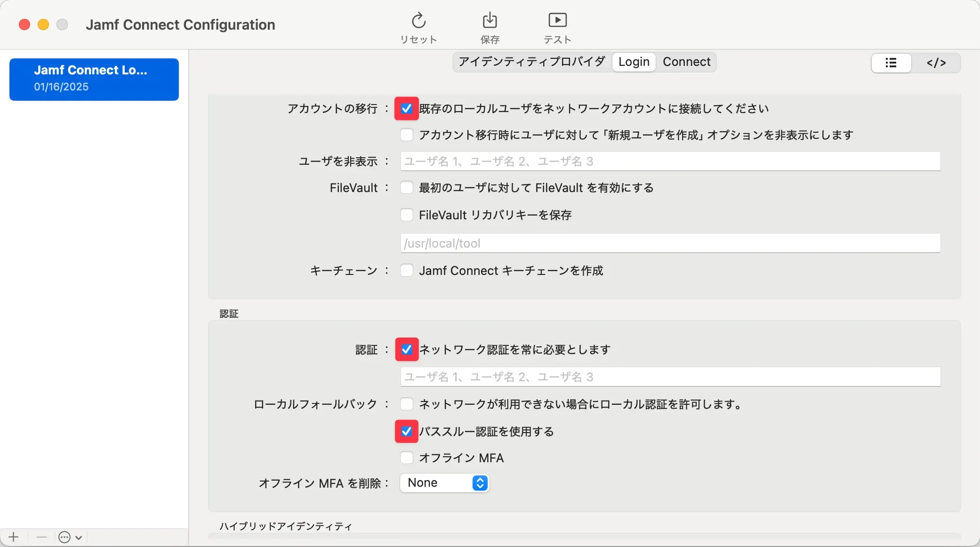Image resolution: width=980 pixels, height=547 pixels.
Task: Toggle オフライン MFA checkbox
Action: pos(407,458)
